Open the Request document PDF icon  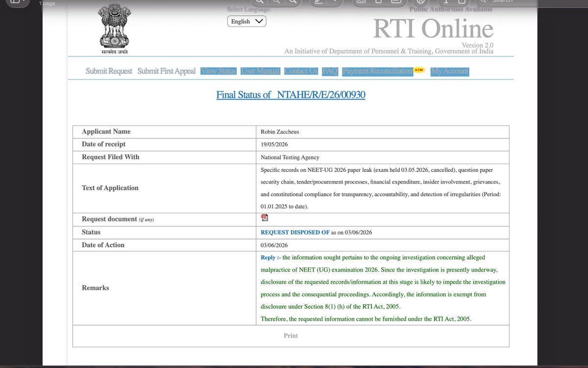(x=265, y=218)
